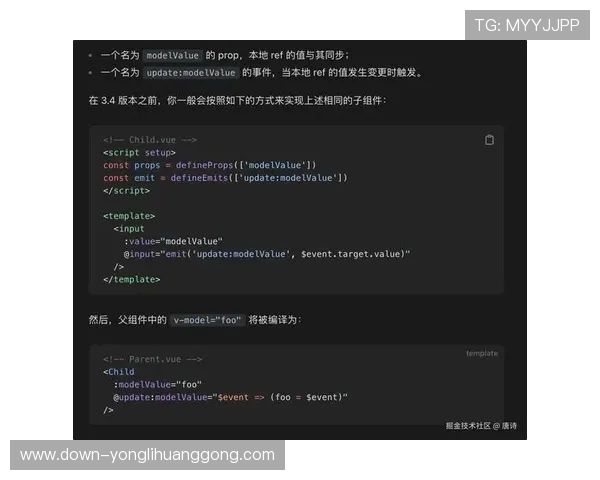Click the '<input' tag line
This screenshot has height=480, width=600.
coord(129,229)
